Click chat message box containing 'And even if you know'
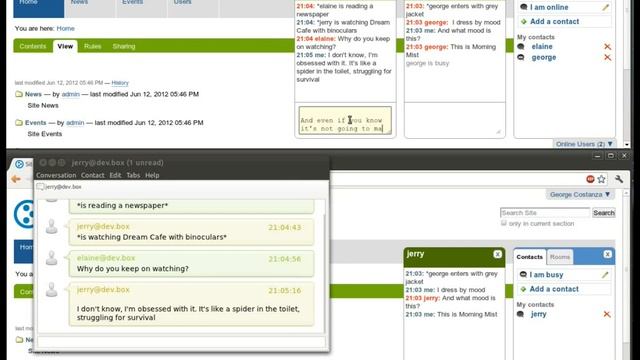The width and height of the screenshot is (640, 360). (345, 120)
